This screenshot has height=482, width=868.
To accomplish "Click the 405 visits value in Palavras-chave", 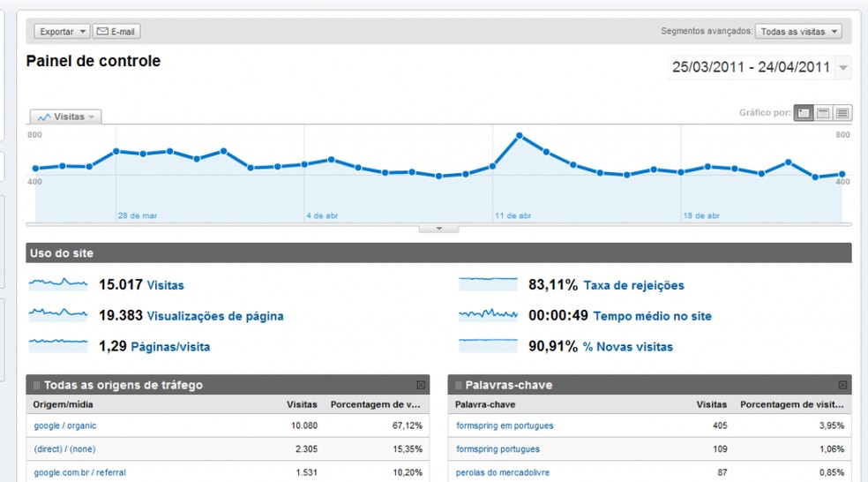I will (720, 426).
